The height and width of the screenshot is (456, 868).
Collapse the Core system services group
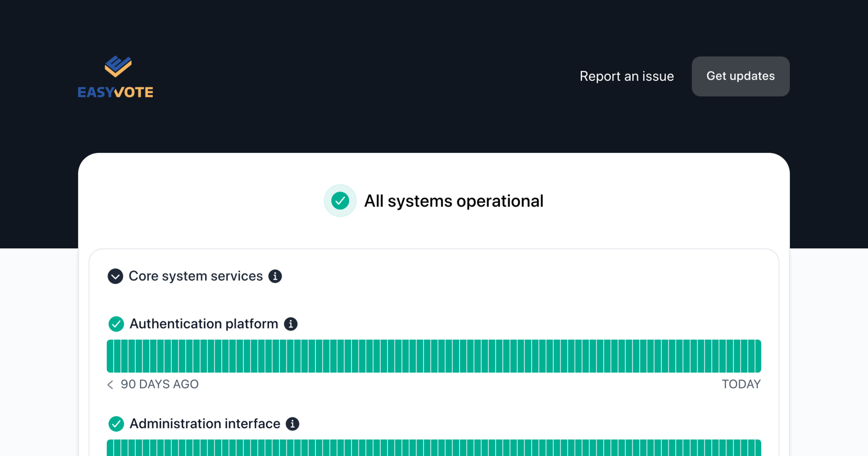pos(115,276)
